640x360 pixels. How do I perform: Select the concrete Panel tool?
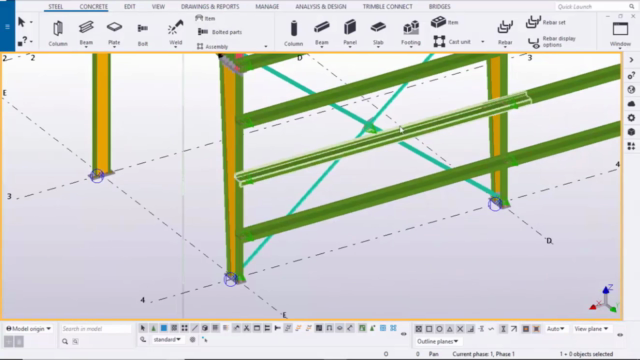click(350, 32)
